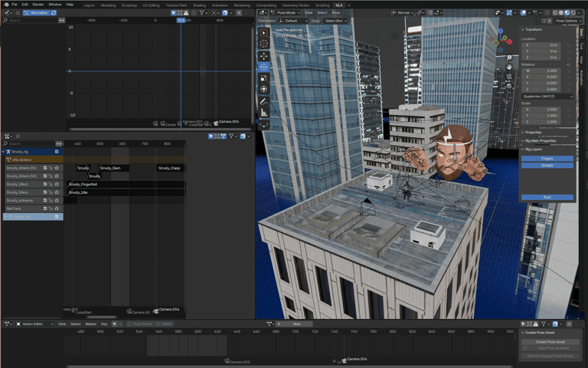
Task: Click the Select Box tool icon
Action: 264,33
